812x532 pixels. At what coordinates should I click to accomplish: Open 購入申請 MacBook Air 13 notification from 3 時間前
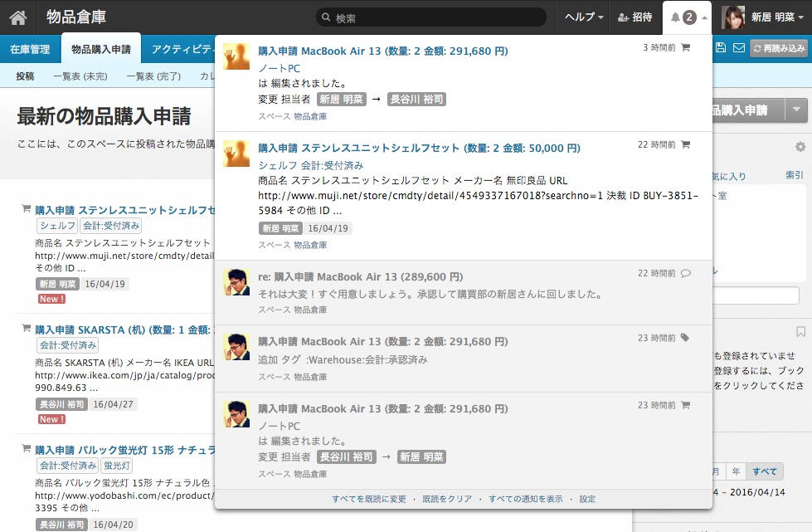pos(382,51)
